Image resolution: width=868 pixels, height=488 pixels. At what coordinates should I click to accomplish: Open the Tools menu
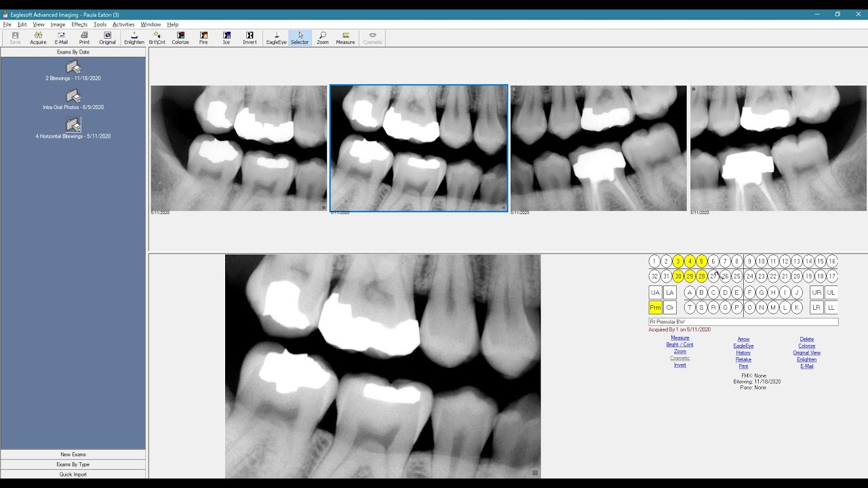coord(100,24)
